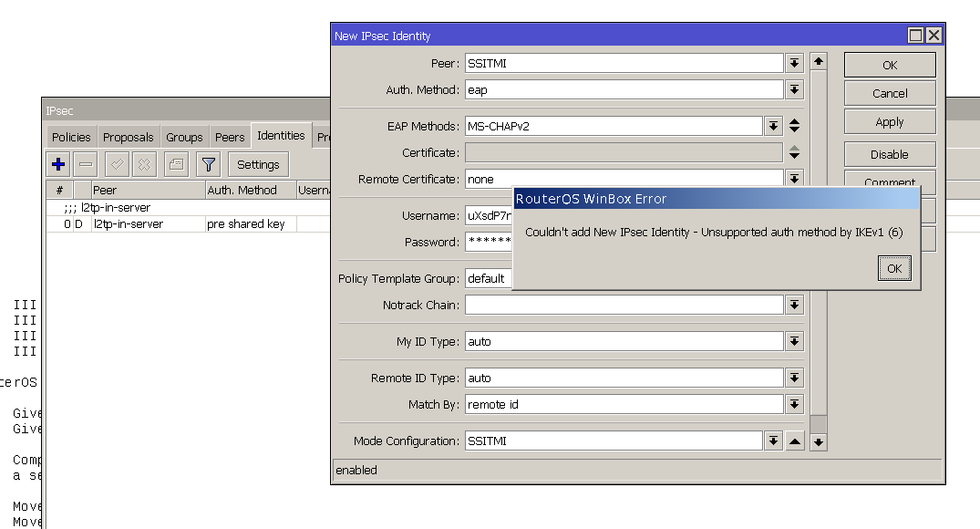
Task: Select the Identities tab
Action: point(282,135)
